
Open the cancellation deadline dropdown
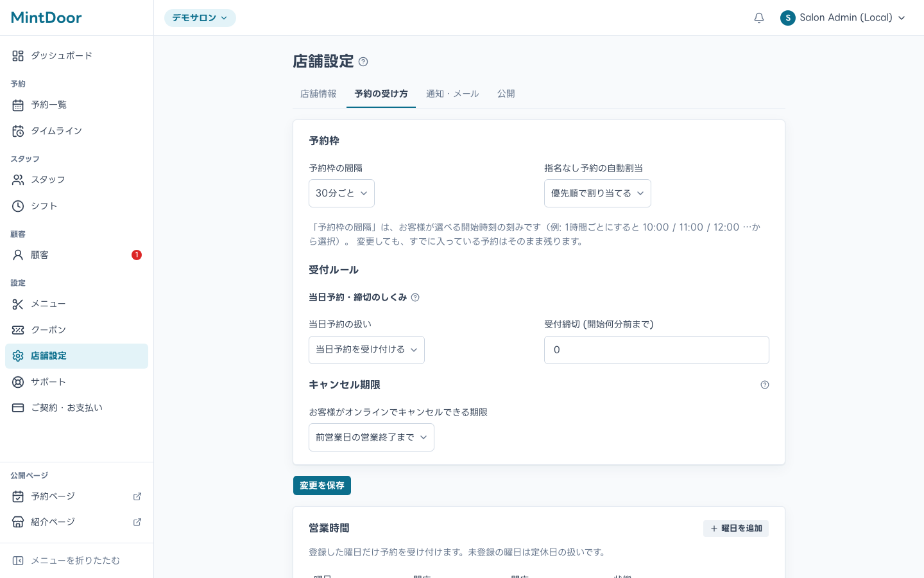(372, 437)
